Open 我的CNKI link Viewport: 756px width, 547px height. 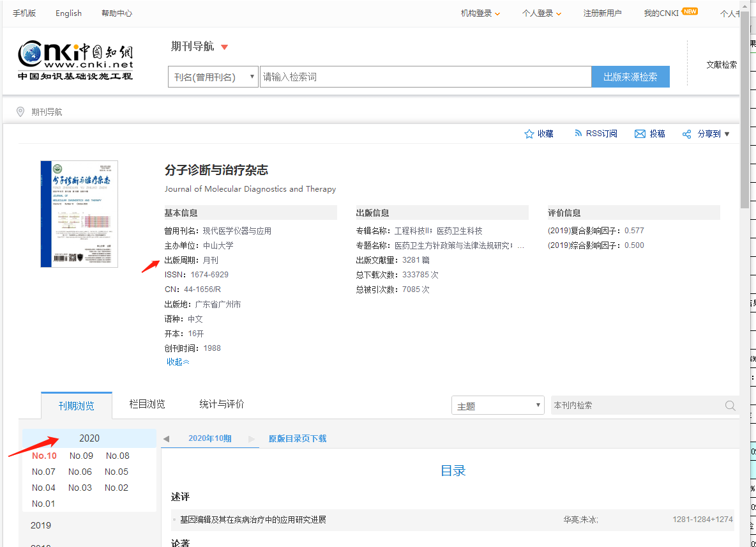[661, 13]
